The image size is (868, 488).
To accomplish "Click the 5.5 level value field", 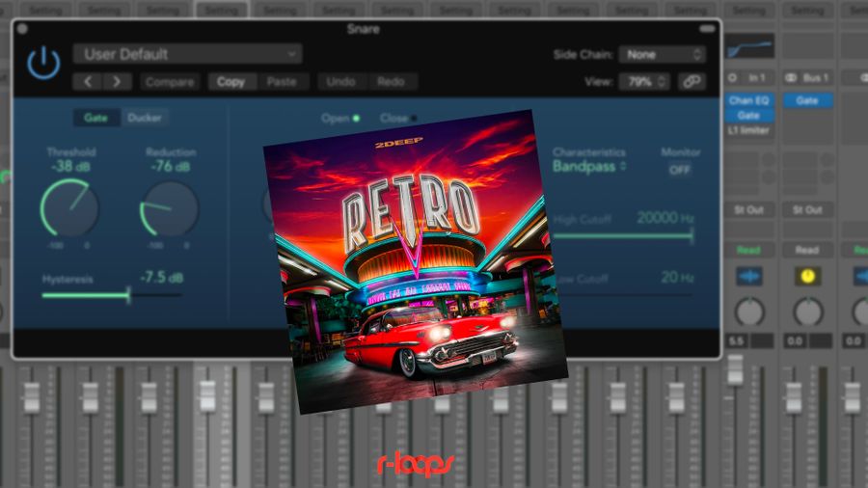I will coord(737,341).
